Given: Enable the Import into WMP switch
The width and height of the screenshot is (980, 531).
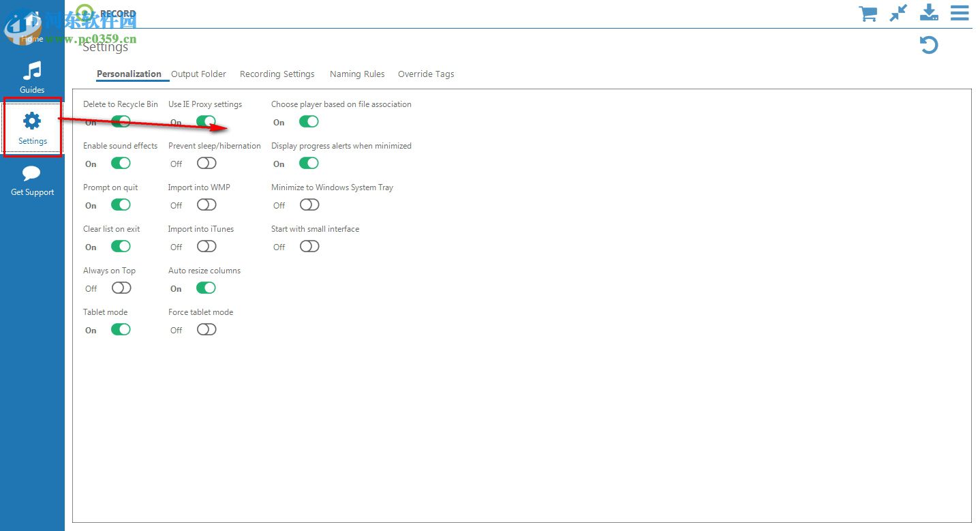Looking at the screenshot, I should (206, 205).
